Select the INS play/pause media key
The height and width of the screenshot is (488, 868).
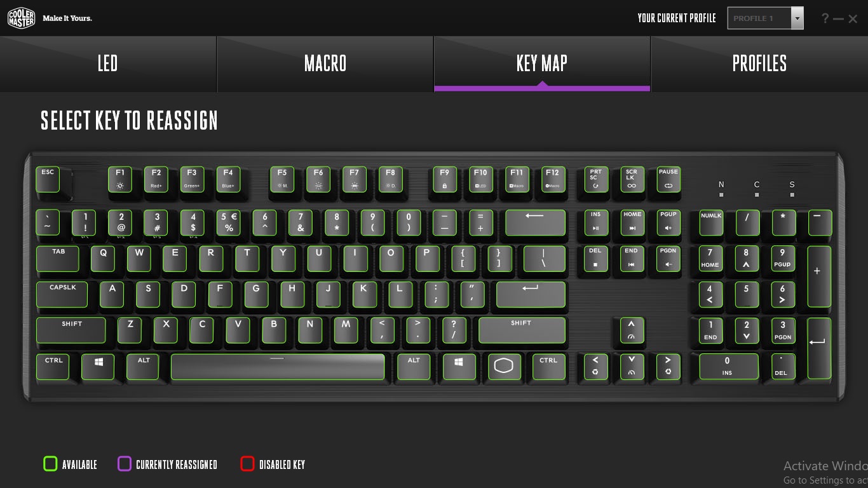point(596,222)
